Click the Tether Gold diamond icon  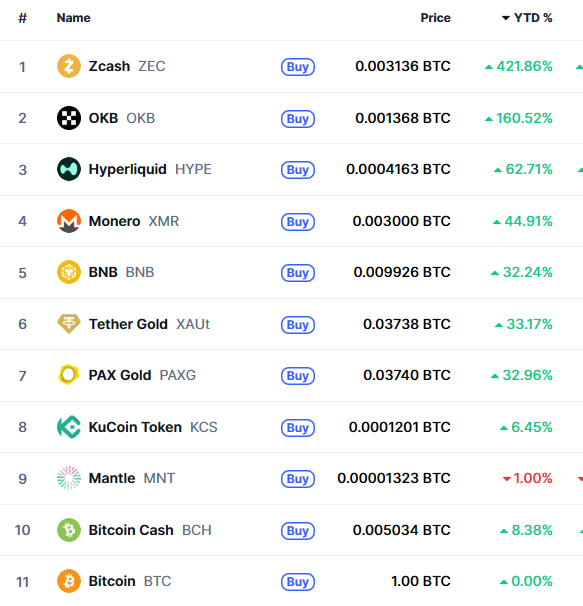[69, 324]
